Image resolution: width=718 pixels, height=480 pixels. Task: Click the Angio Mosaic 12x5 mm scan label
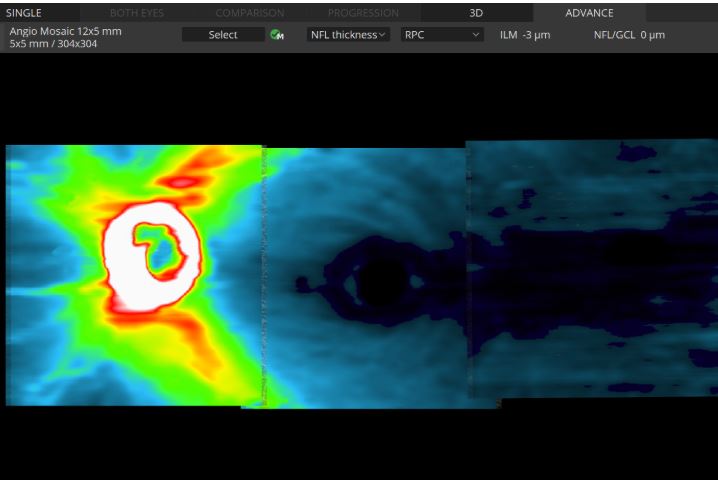point(66,31)
